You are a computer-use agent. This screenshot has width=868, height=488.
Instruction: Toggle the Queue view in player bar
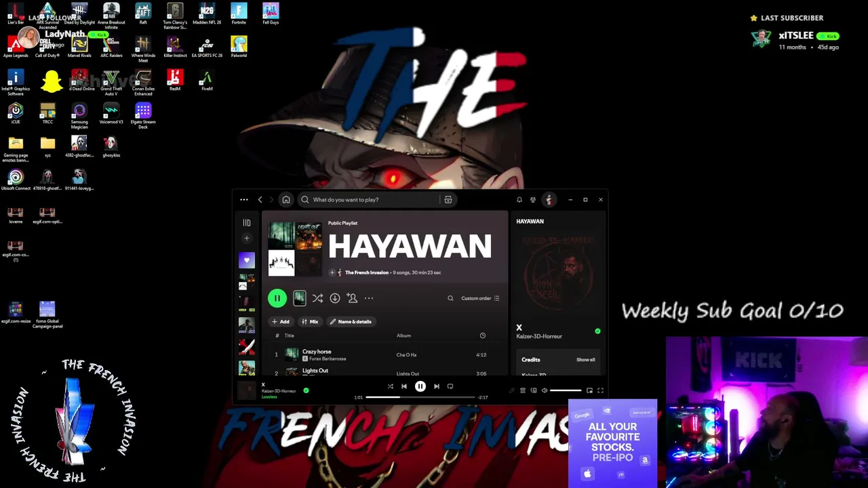click(523, 390)
